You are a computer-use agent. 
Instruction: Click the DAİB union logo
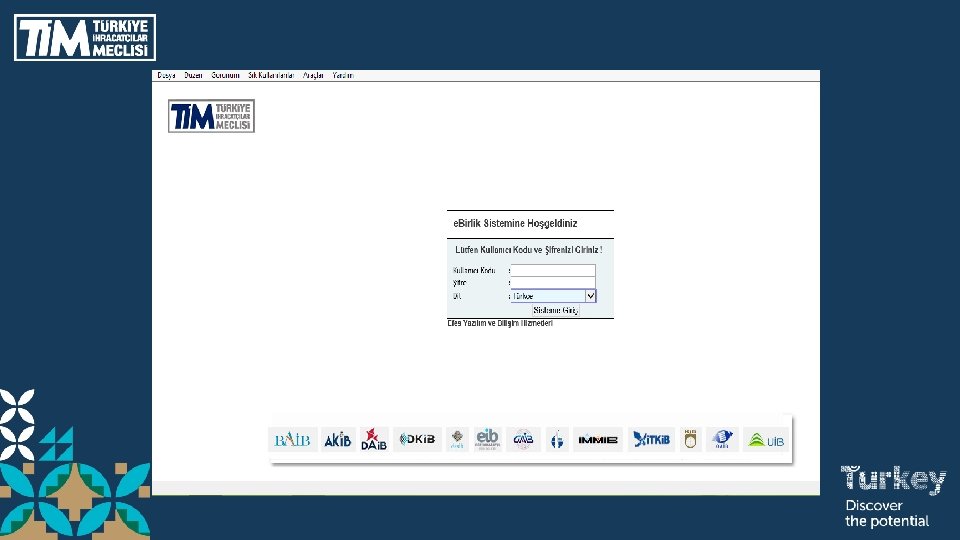click(x=374, y=439)
